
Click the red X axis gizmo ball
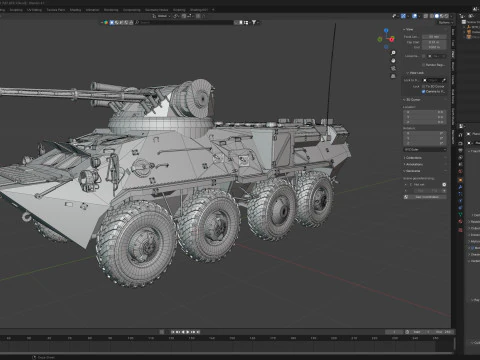coord(392,39)
